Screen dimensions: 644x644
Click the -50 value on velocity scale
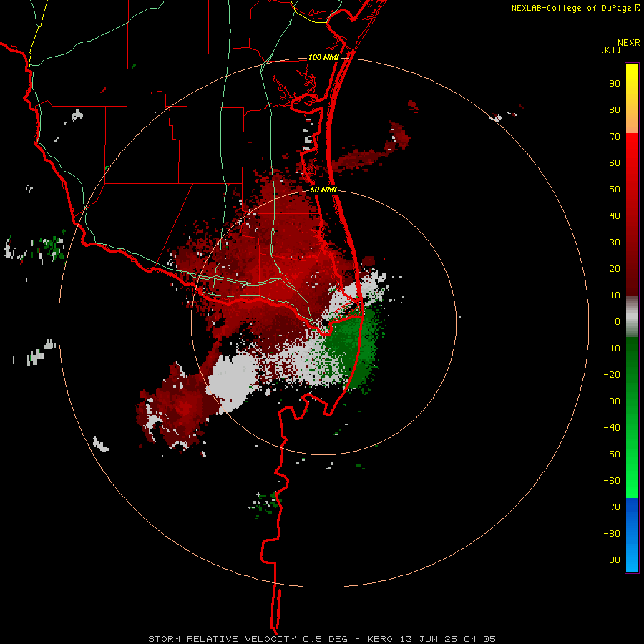(x=612, y=454)
